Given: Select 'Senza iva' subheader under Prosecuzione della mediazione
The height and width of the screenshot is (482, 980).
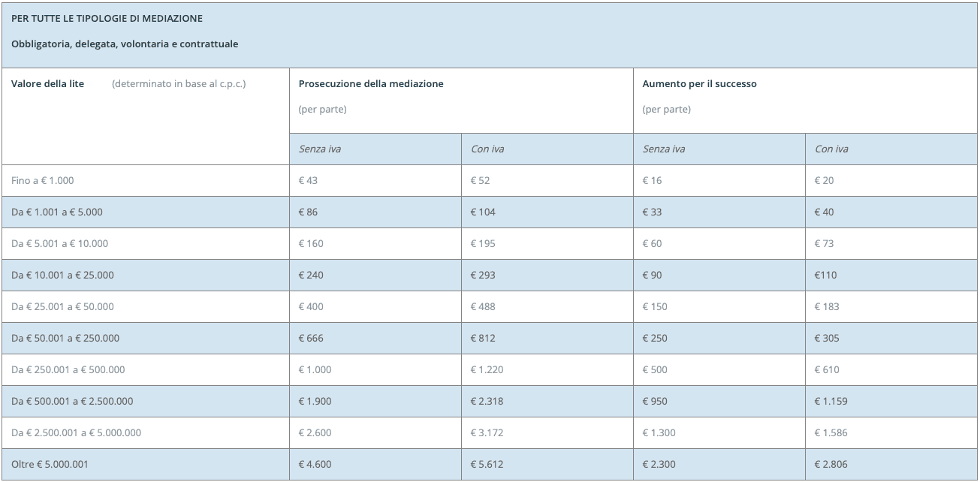Looking at the screenshot, I should coord(319,149).
